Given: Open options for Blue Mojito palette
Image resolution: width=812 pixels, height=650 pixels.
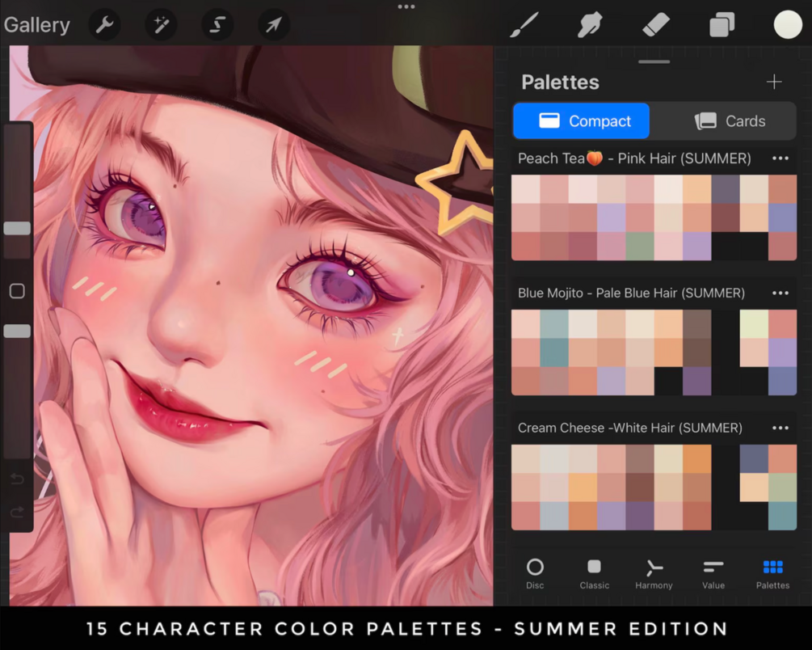Looking at the screenshot, I should [x=780, y=293].
